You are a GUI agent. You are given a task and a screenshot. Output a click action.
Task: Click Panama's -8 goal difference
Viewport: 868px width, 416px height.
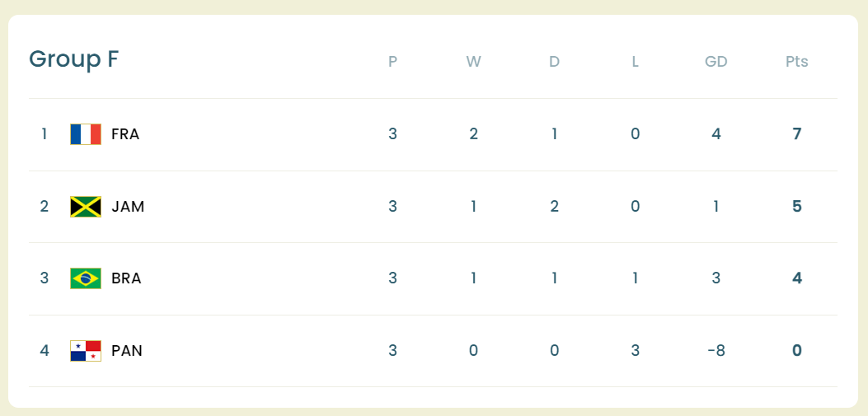coord(716,351)
